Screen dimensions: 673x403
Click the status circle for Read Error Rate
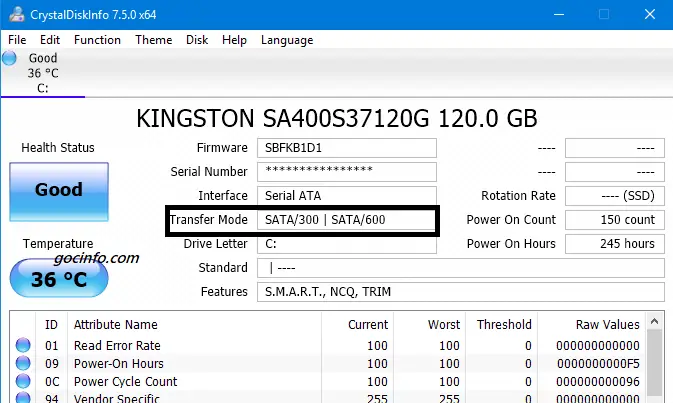23,345
